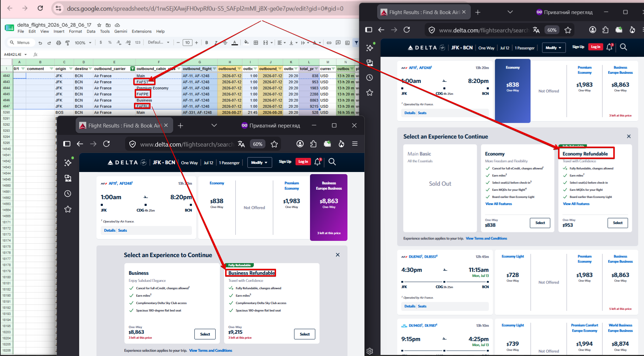
Task: Open View Terms and Conditions in front window
Action: tap(211, 350)
